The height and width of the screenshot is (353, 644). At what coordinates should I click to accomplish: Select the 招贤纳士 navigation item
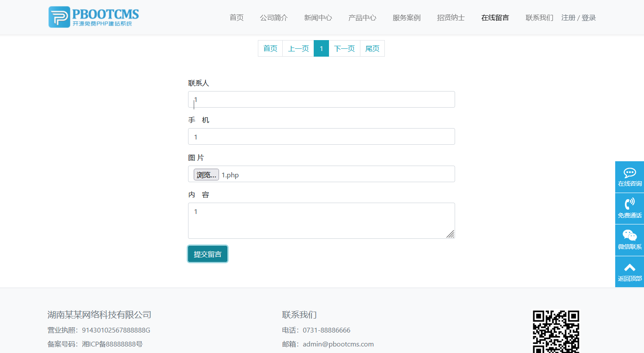point(450,17)
